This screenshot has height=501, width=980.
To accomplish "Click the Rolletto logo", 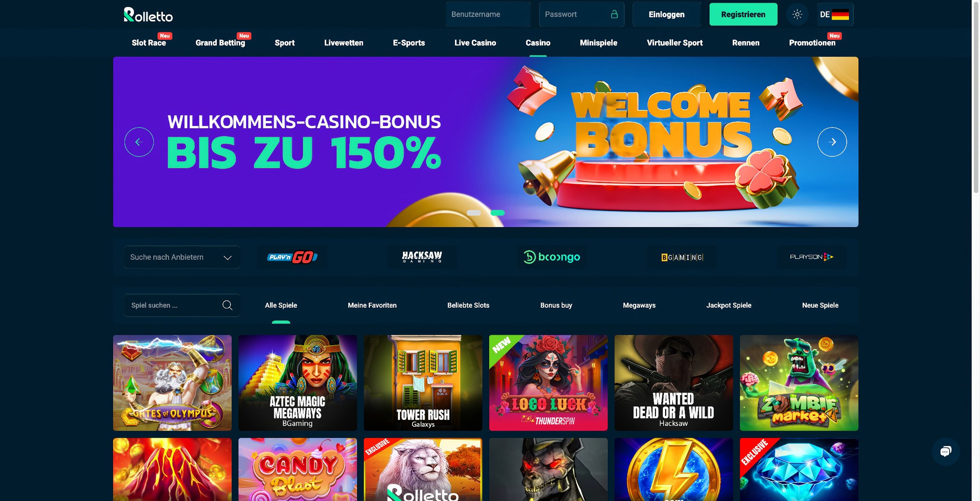I will click(148, 15).
